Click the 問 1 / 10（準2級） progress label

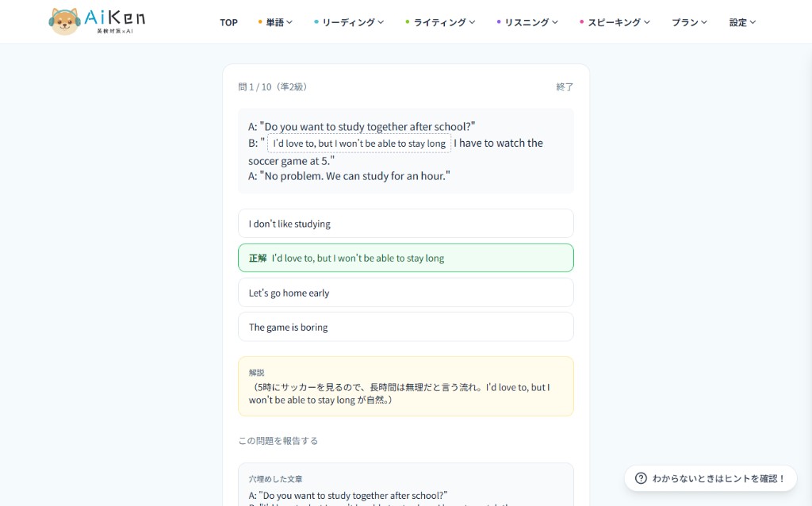pos(274,87)
